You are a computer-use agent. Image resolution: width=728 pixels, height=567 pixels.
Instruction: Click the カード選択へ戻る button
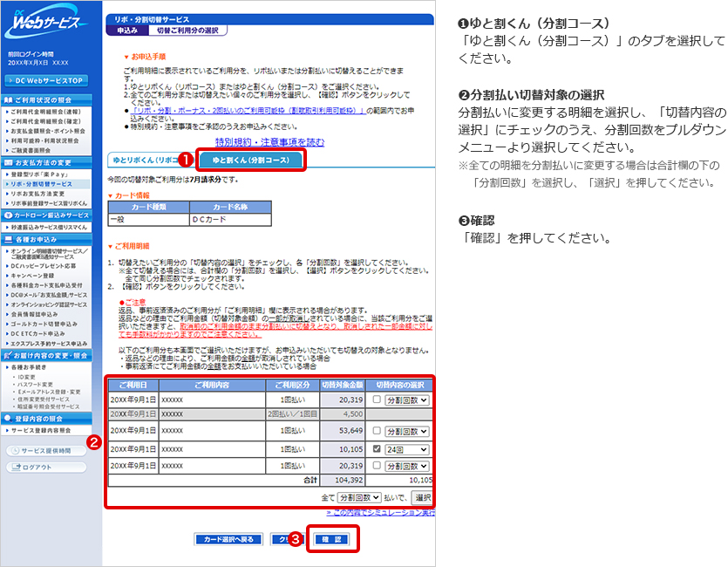click(228, 539)
